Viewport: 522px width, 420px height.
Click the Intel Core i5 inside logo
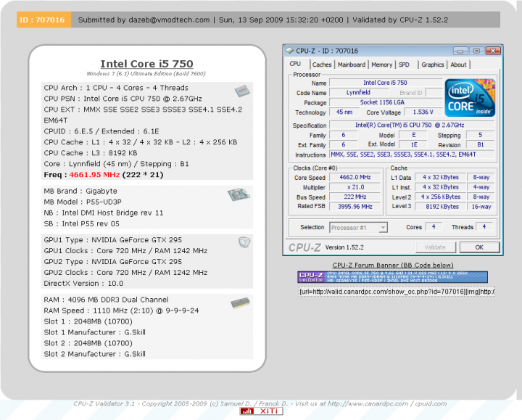tap(470, 98)
